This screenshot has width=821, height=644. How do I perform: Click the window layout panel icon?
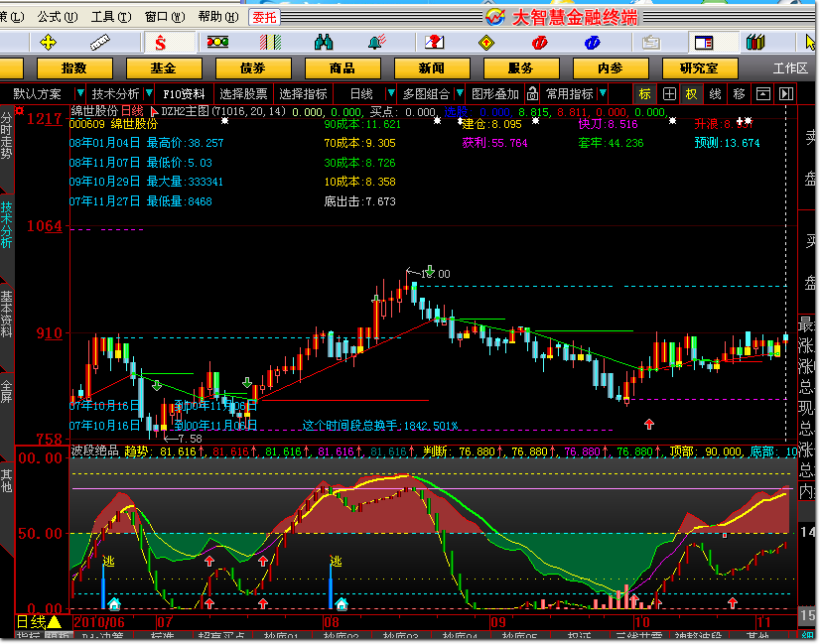(x=704, y=43)
